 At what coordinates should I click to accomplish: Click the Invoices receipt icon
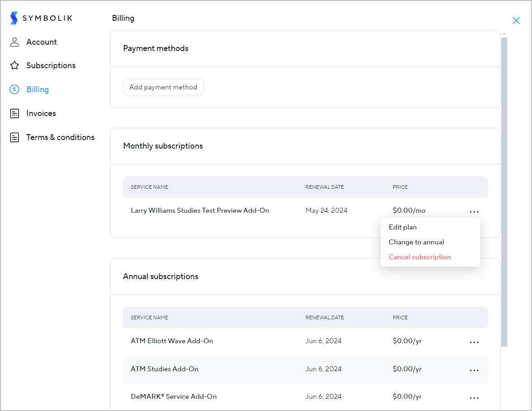tap(14, 113)
